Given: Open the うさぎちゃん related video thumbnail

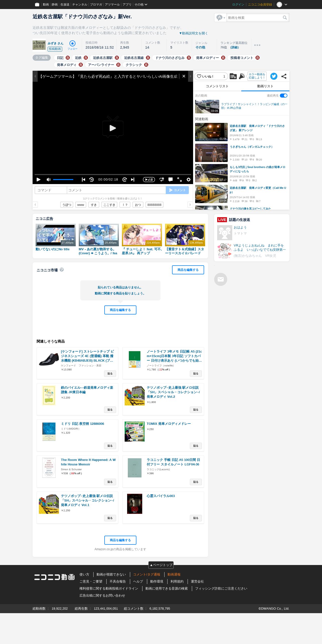Looking at the screenshot, I should pos(211,153).
